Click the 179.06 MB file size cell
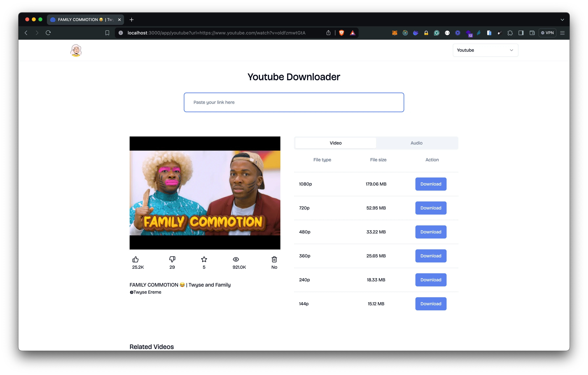The height and width of the screenshot is (375, 588). tap(376, 184)
